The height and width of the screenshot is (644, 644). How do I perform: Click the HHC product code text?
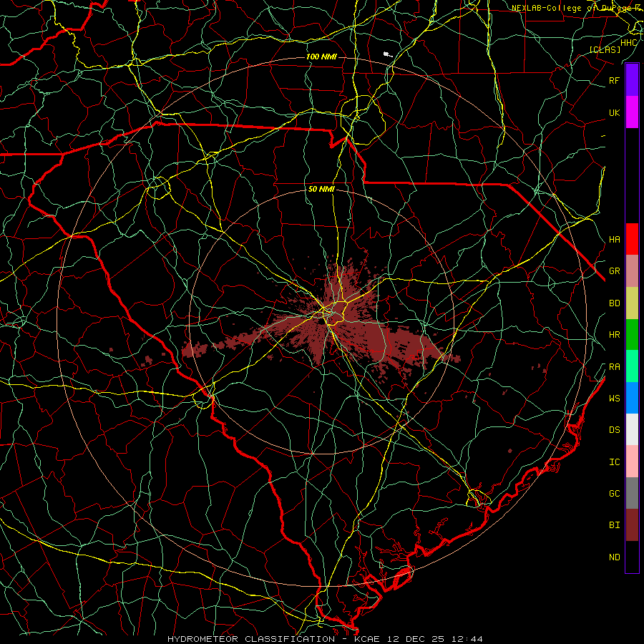tap(629, 43)
